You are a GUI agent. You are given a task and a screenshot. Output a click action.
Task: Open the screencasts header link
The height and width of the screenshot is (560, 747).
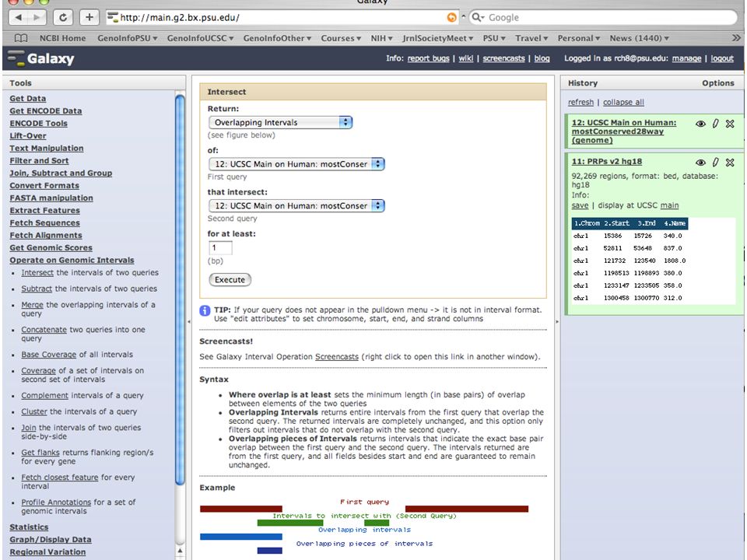point(503,58)
